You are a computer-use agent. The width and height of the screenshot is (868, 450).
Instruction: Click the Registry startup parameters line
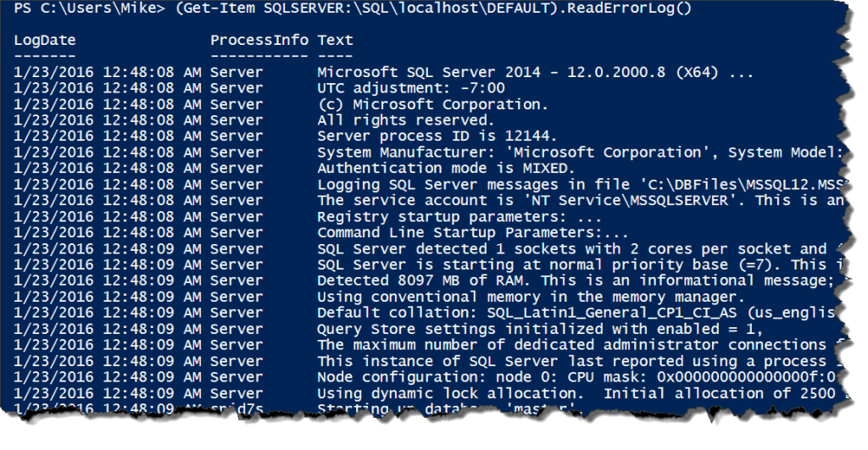pos(459,217)
